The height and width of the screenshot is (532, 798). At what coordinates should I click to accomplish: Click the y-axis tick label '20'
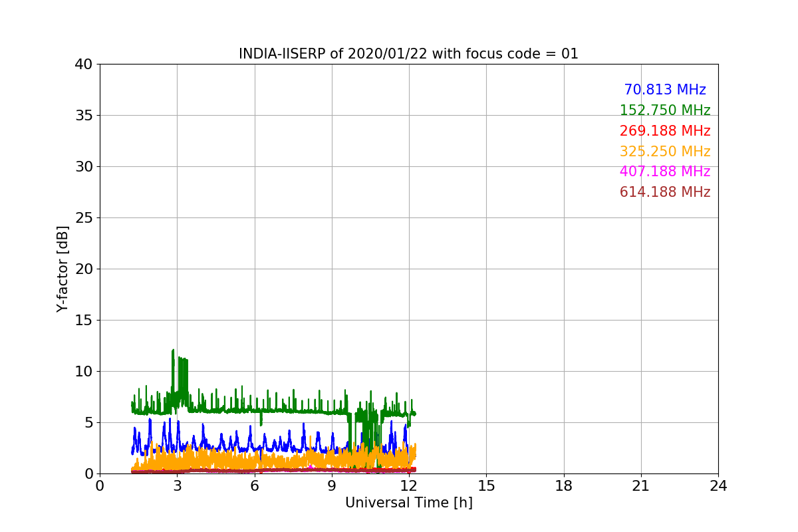(84, 269)
